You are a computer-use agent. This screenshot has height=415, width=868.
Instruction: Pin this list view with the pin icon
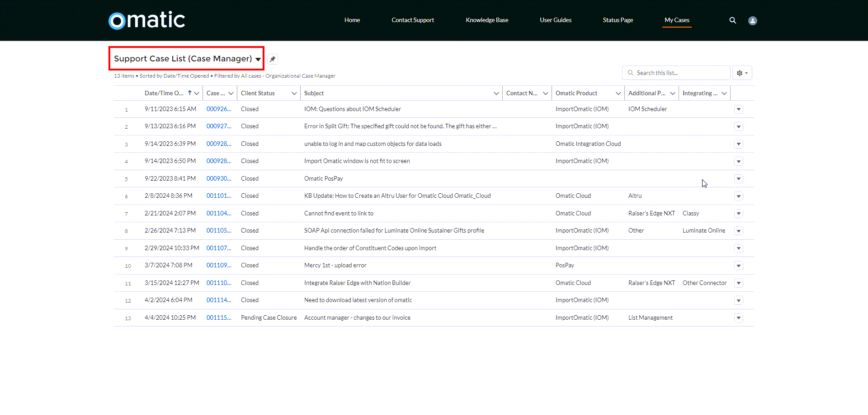pyautogui.click(x=273, y=59)
